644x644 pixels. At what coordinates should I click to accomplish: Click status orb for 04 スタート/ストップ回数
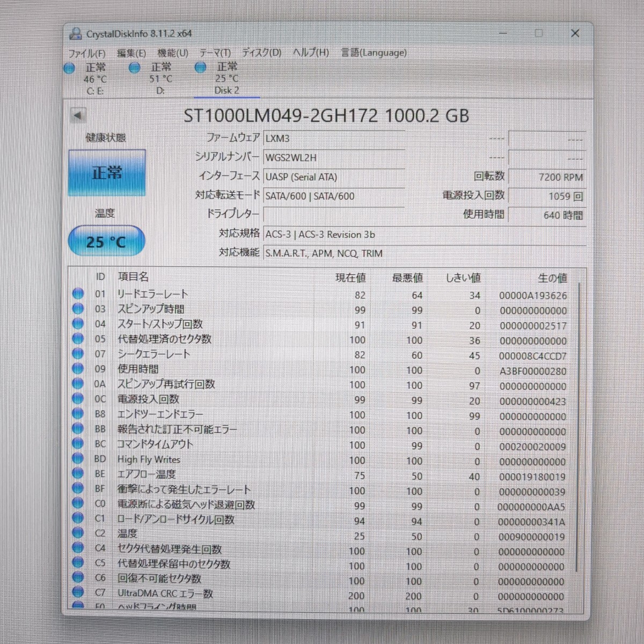(x=78, y=324)
